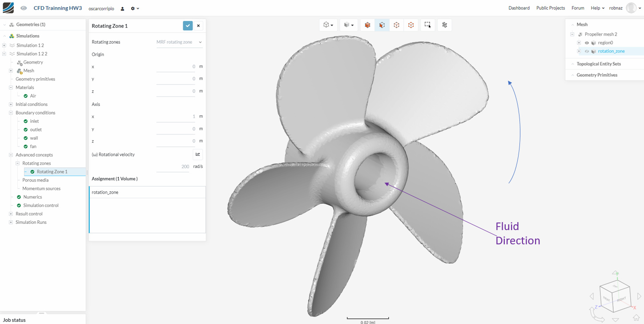
Task: Open the render mode cube dropdown
Action: [x=349, y=25]
